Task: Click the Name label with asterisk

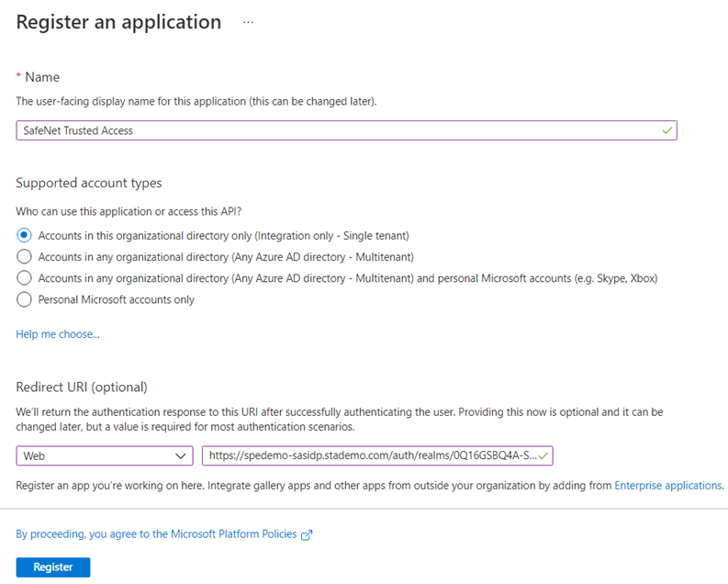Action: pos(38,77)
